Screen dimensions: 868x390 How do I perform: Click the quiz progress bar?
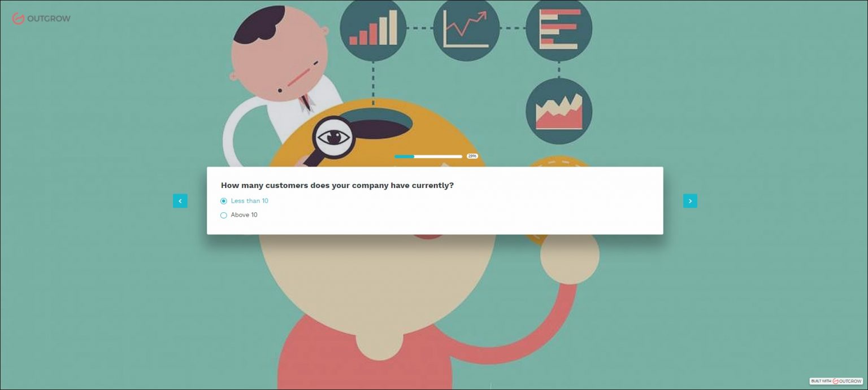(x=428, y=156)
